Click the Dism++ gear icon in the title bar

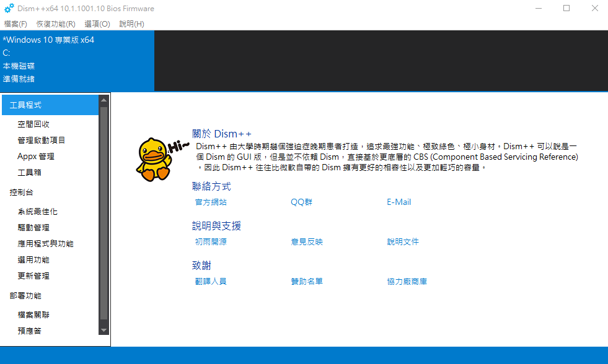tap(9, 9)
